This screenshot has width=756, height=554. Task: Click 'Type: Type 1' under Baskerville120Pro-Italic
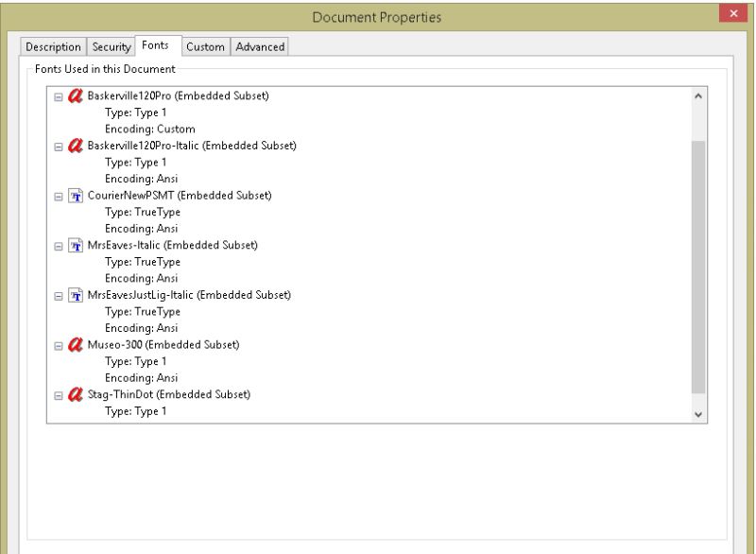[135, 162]
